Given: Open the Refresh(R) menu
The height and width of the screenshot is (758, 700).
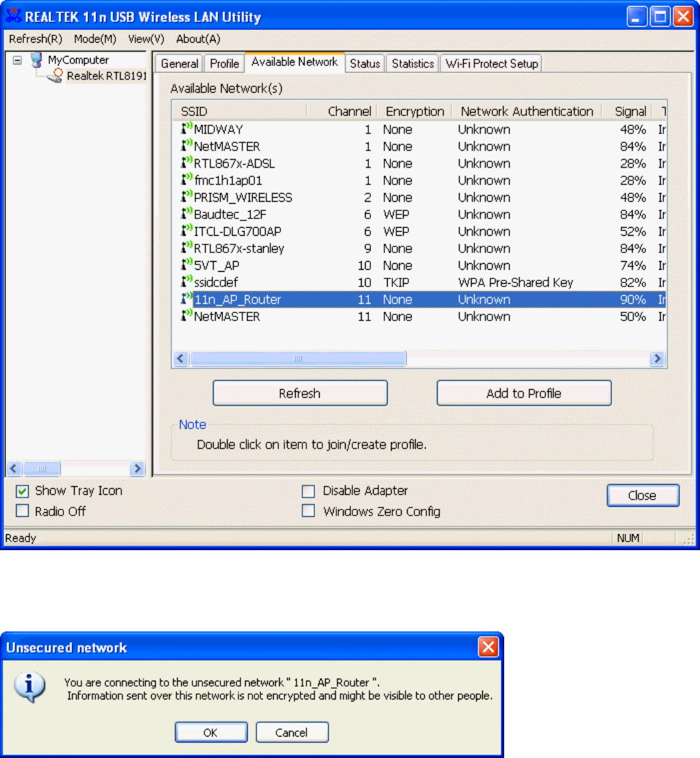Looking at the screenshot, I should (36, 39).
